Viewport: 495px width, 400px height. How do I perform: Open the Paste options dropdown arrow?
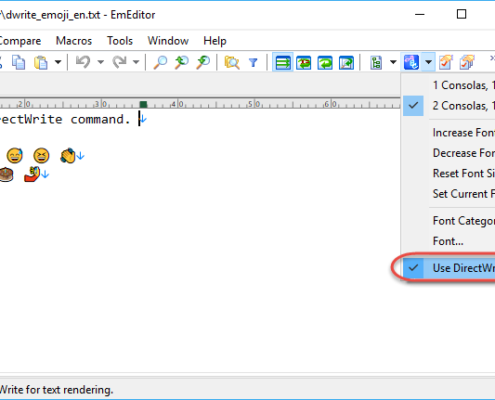coord(58,62)
